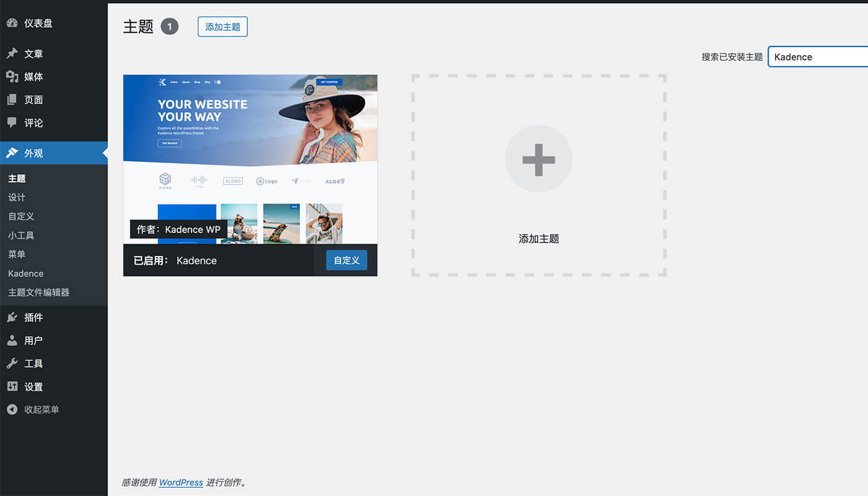Click the 主题 page heading
The height and width of the screenshot is (496, 868).
[x=138, y=27]
